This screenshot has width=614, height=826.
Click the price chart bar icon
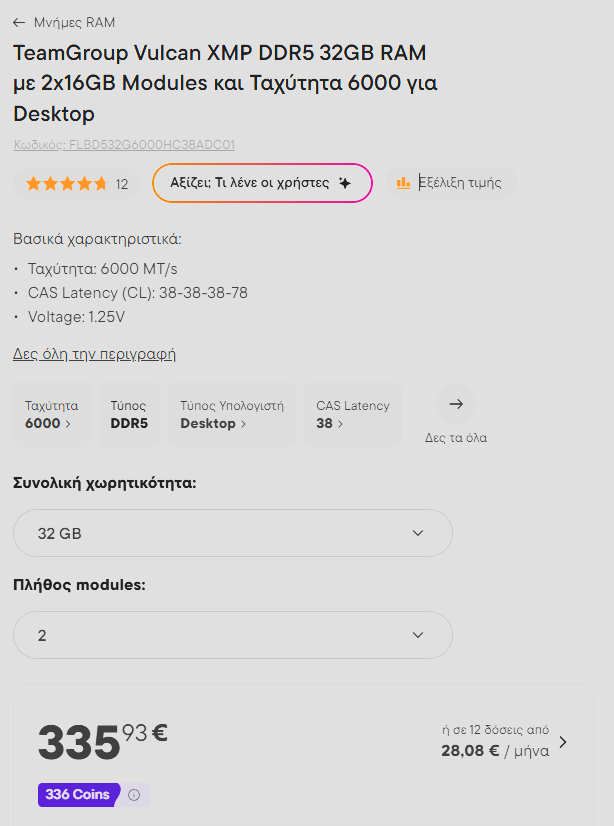click(403, 183)
